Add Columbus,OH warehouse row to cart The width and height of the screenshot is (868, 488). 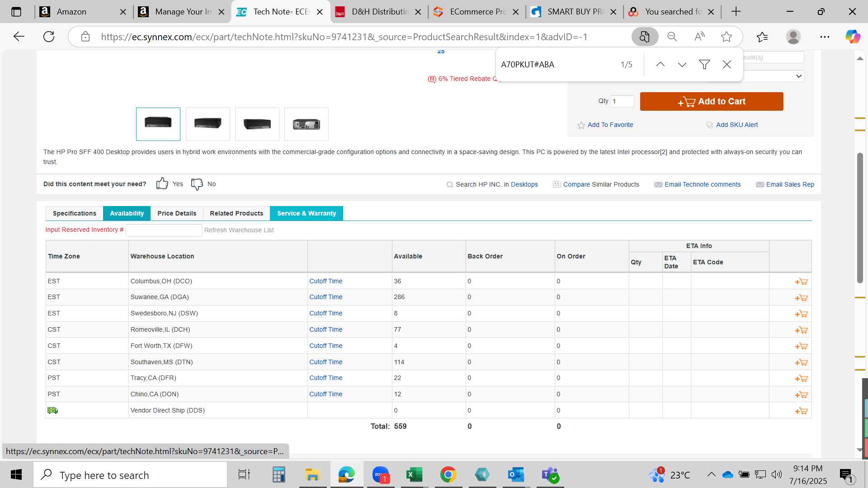[801, 282]
